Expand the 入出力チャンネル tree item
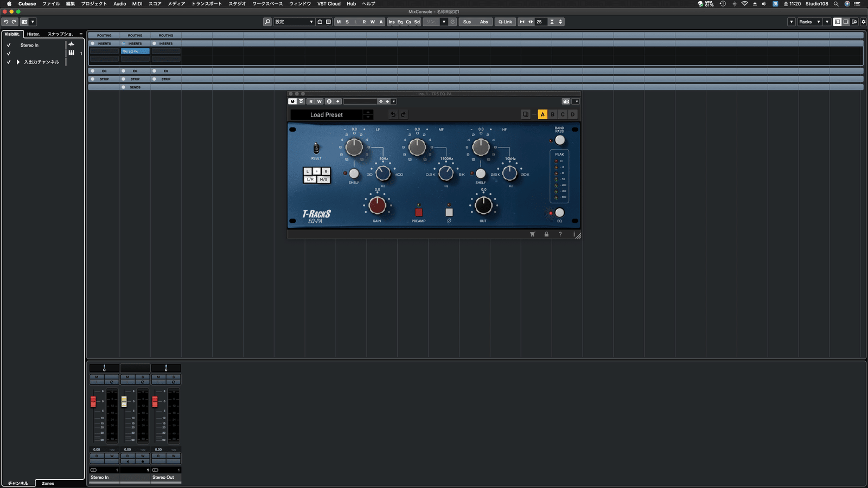This screenshot has width=868, height=488. (x=18, y=62)
